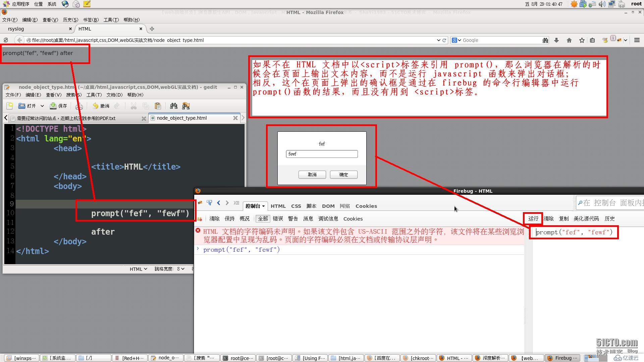This screenshot has width=644, height=362.
Task: Click the volume speaker icon in the top panel
Action: click(x=602, y=4)
